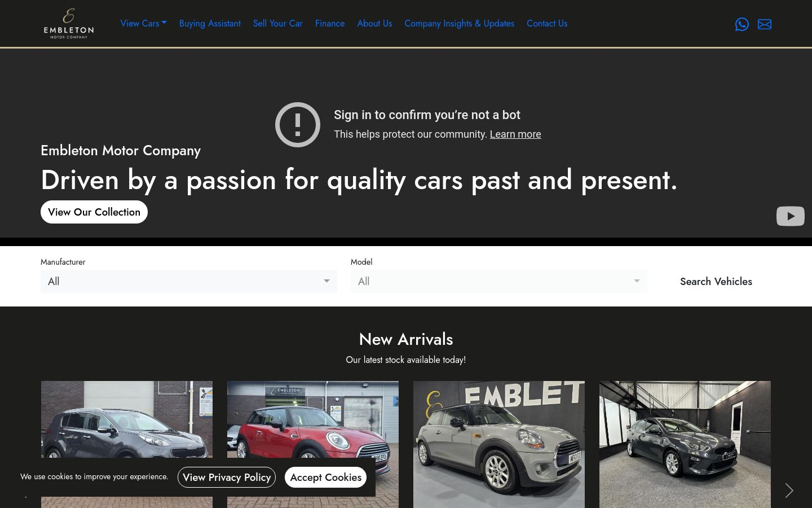Image resolution: width=812 pixels, height=508 pixels.
Task: Expand the View Cars dropdown menu
Action: click(143, 23)
